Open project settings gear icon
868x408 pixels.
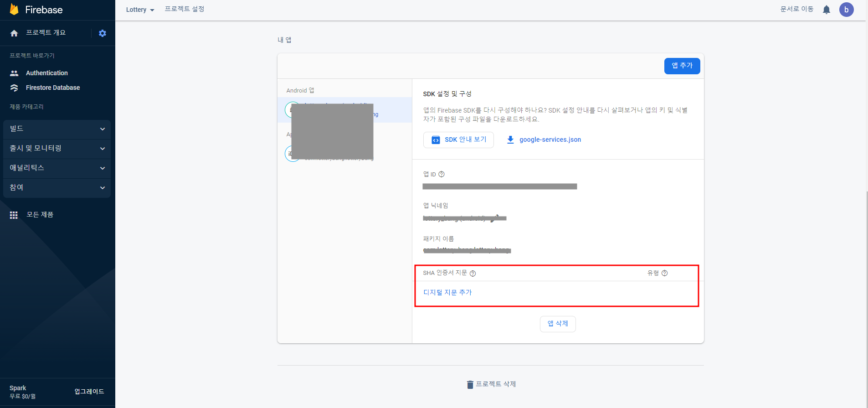coord(103,33)
